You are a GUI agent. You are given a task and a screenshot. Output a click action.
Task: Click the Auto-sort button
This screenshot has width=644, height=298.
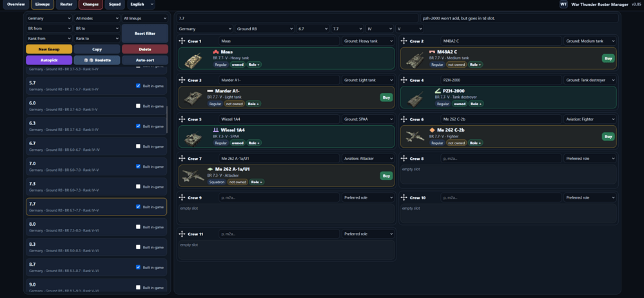click(145, 60)
